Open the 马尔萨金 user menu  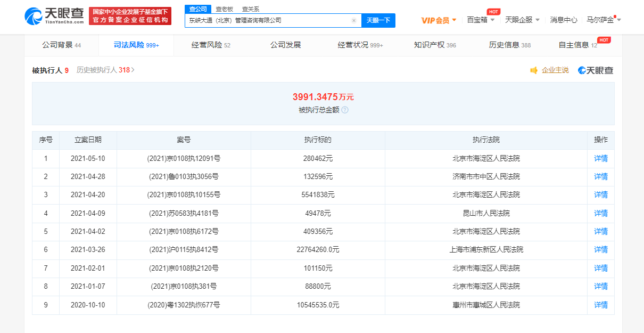(x=604, y=20)
